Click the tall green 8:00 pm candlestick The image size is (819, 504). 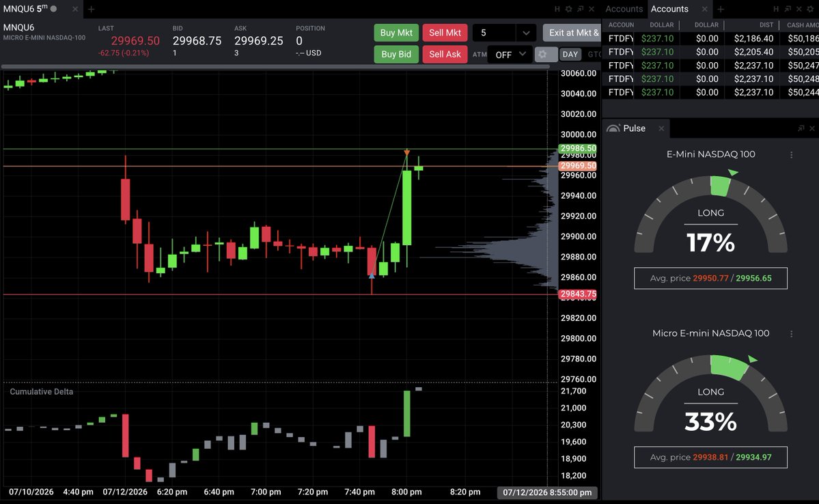coord(407,208)
